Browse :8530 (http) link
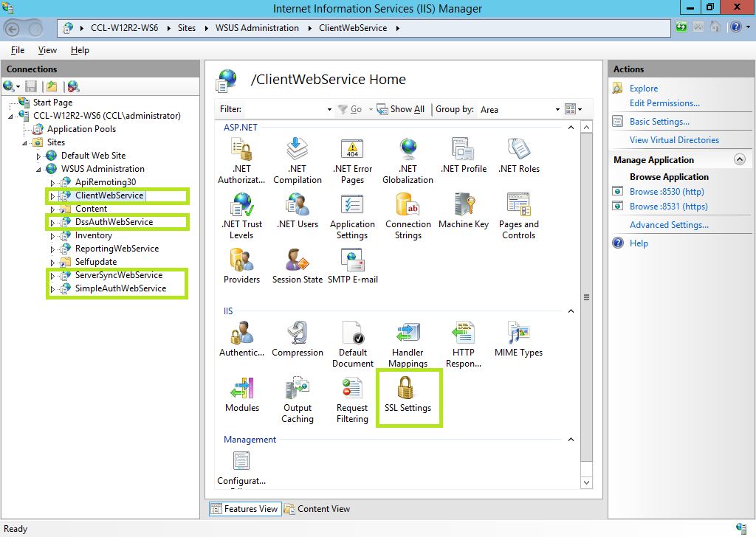This screenshot has width=756, height=537. (x=667, y=192)
